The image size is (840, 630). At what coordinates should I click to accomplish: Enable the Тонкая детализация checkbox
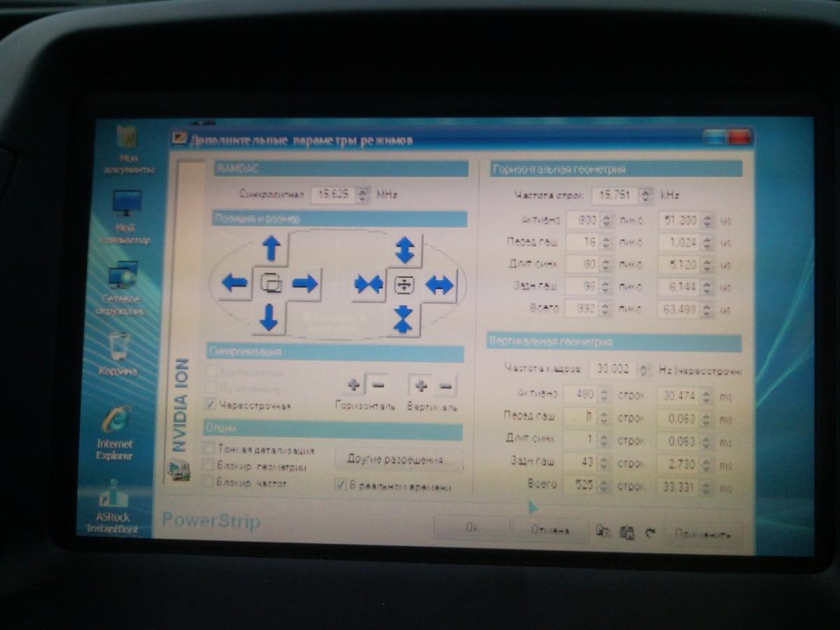(x=209, y=448)
